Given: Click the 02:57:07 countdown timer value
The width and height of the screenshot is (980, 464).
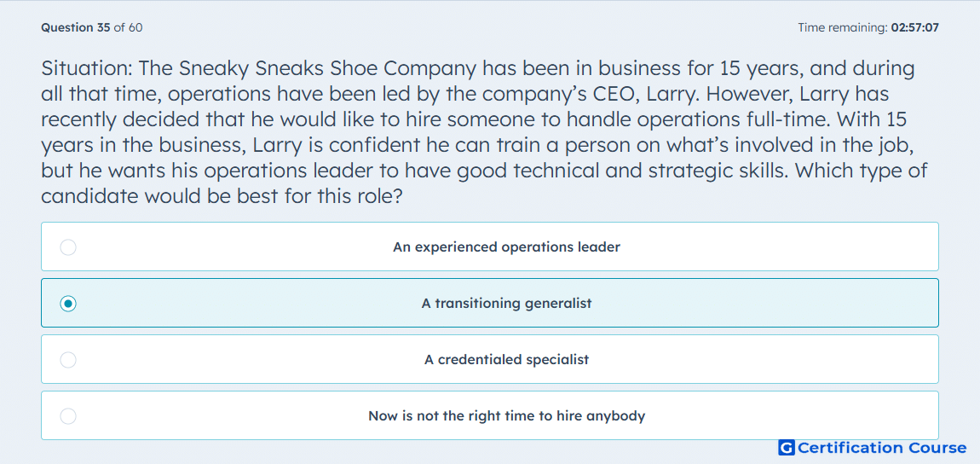Looking at the screenshot, I should [915, 27].
